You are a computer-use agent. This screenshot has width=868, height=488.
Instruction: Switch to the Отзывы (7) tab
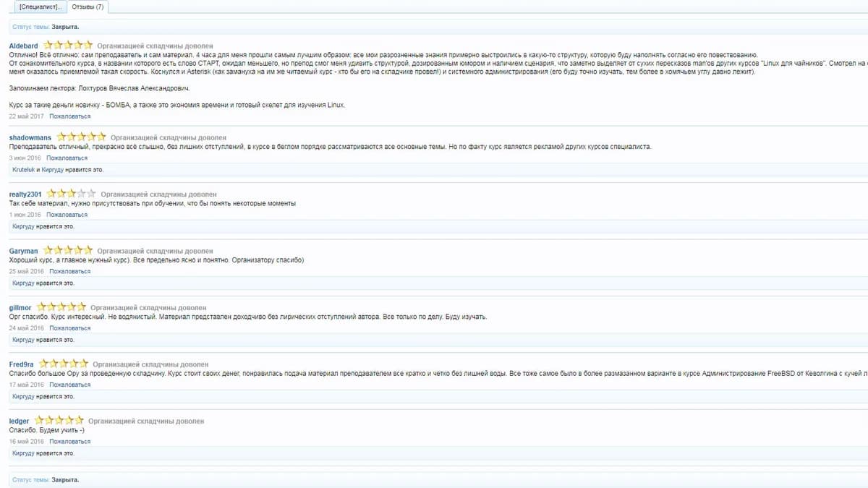click(88, 7)
